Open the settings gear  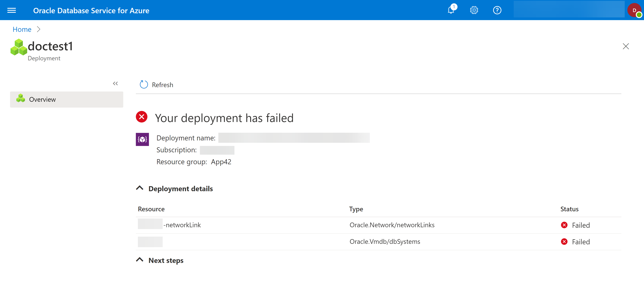tap(474, 10)
